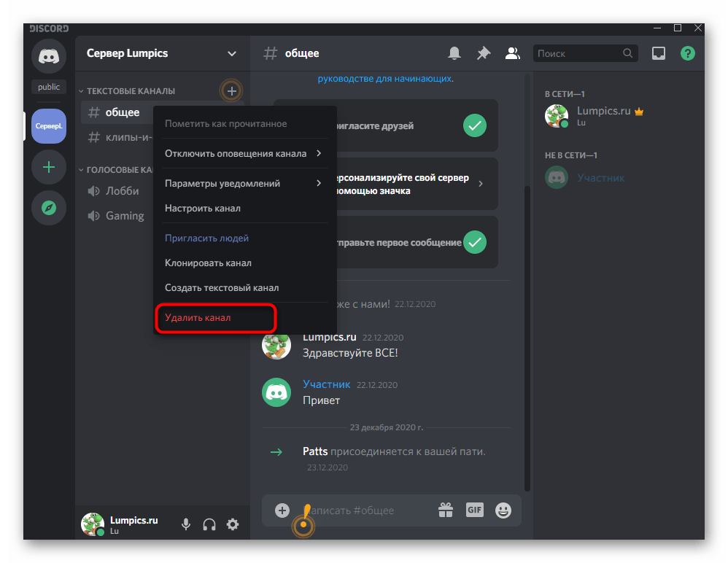This screenshot has width=728, height=563.
Task: Open the emoji picker smiley icon
Action: pyautogui.click(x=503, y=510)
